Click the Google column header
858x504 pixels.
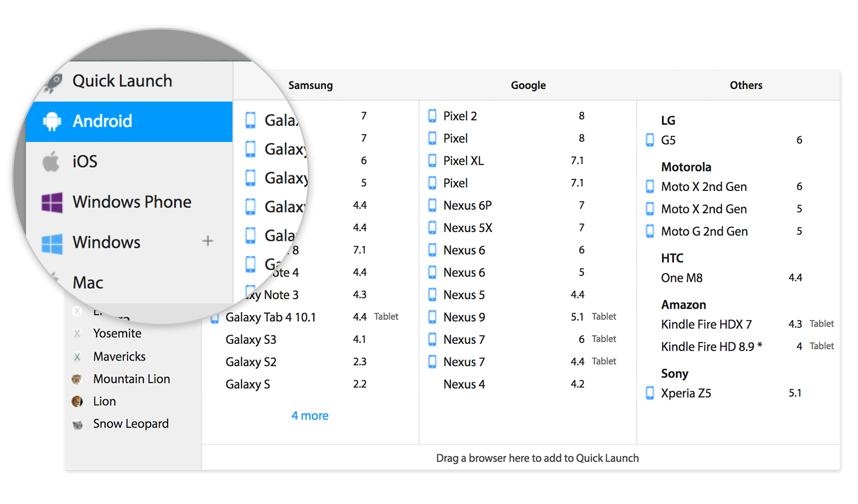click(x=528, y=85)
